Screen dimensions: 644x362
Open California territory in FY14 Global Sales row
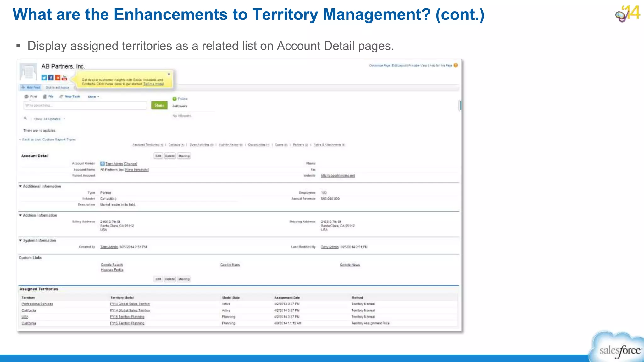[x=29, y=310]
